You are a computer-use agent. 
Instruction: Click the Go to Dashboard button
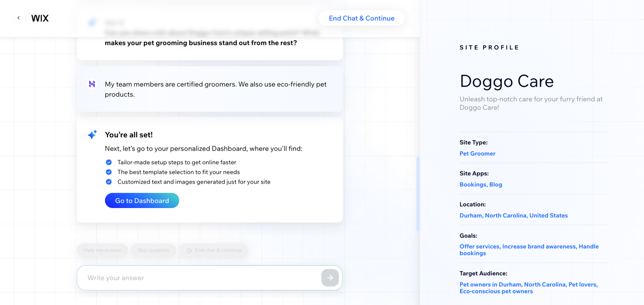142,201
